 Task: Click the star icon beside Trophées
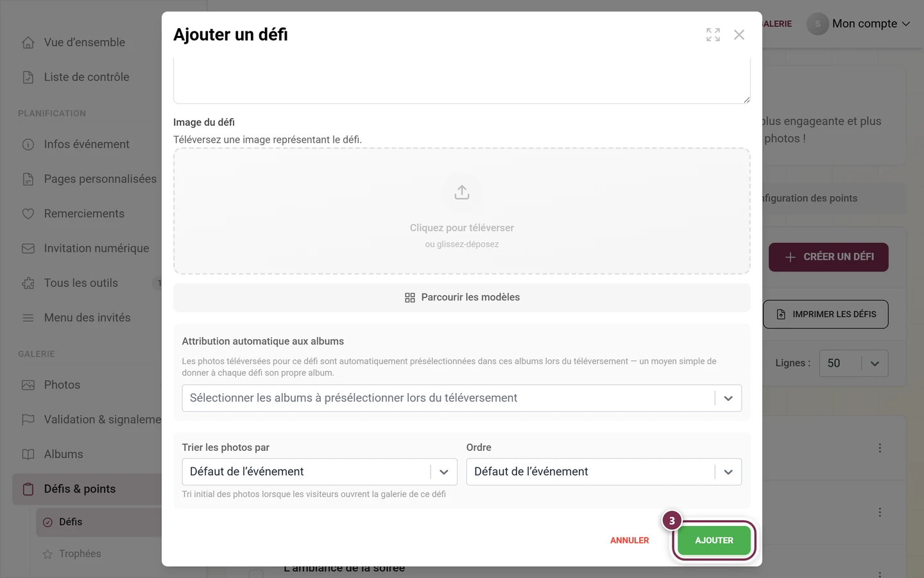coord(47,554)
